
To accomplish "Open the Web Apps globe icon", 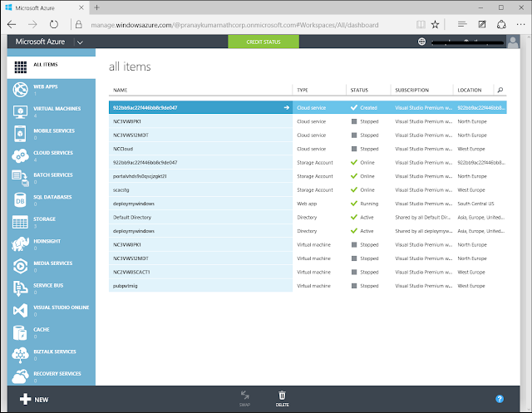I will pyautogui.click(x=20, y=90).
